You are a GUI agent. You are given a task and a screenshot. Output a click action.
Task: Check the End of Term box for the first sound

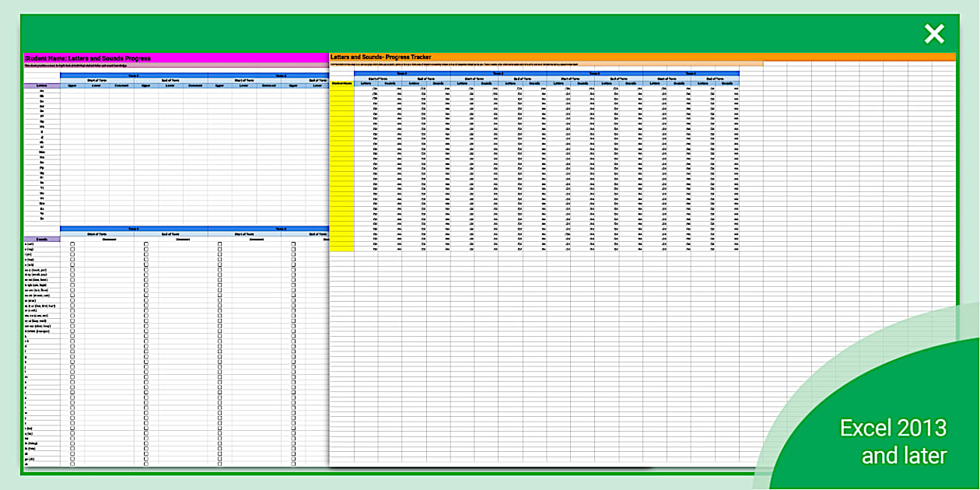[x=145, y=243]
